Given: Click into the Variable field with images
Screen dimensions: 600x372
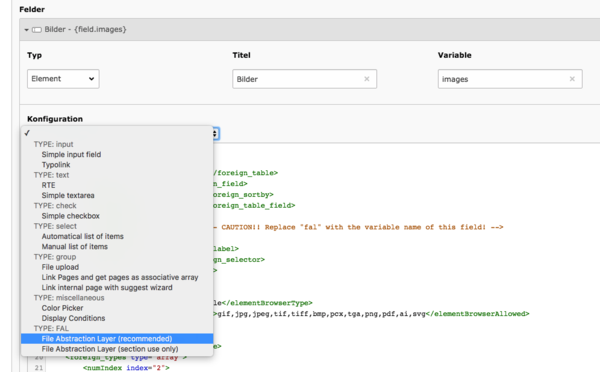Looking at the screenshot, I should 510,79.
